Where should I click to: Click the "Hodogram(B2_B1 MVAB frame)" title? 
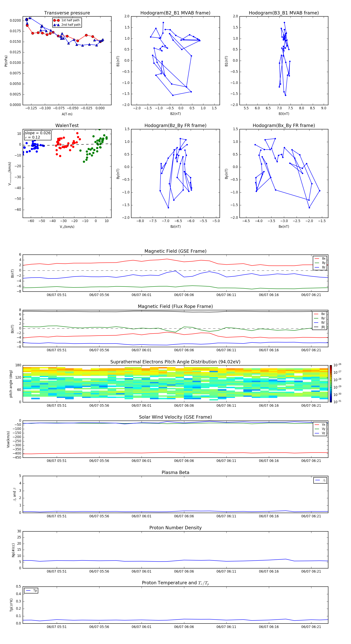pyautogui.click(x=175, y=13)
